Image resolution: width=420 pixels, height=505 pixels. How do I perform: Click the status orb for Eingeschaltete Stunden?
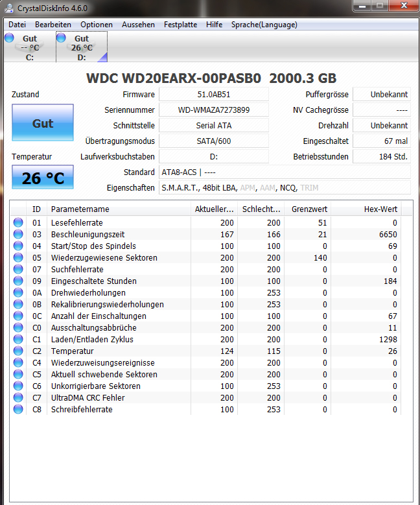point(18,281)
